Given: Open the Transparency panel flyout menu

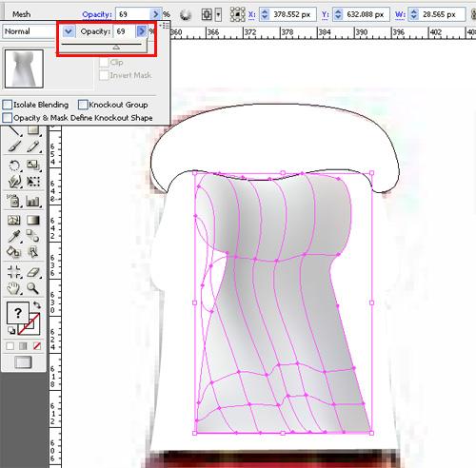Looking at the screenshot, I should coord(165,26).
